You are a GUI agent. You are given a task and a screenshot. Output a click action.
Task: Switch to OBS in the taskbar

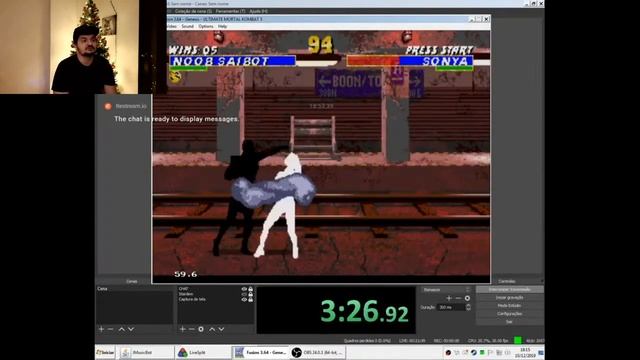click(x=318, y=352)
